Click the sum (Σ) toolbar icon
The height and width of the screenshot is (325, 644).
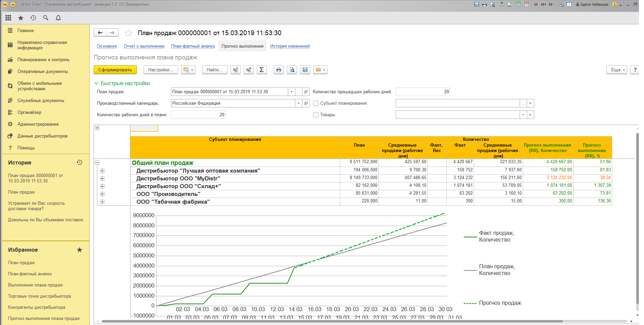click(x=262, y=70)
